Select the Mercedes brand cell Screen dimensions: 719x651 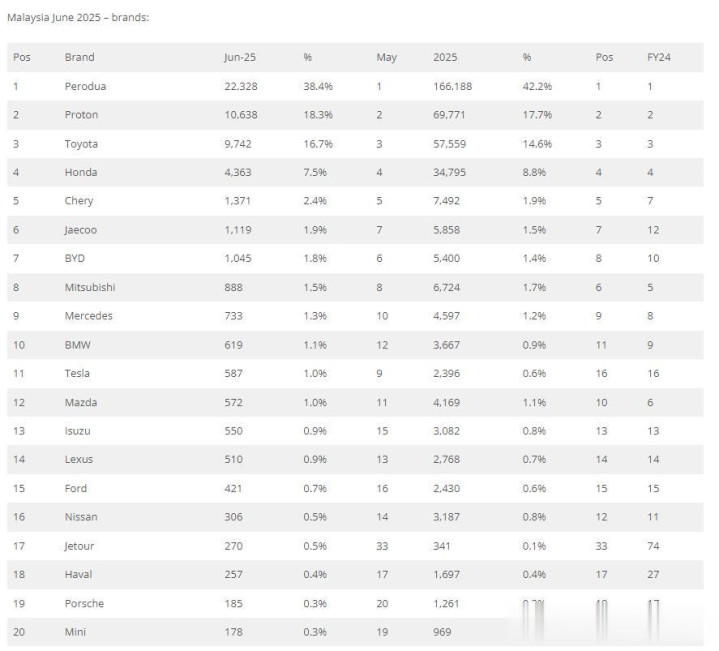pyautogui.click(x=88, y=316)
